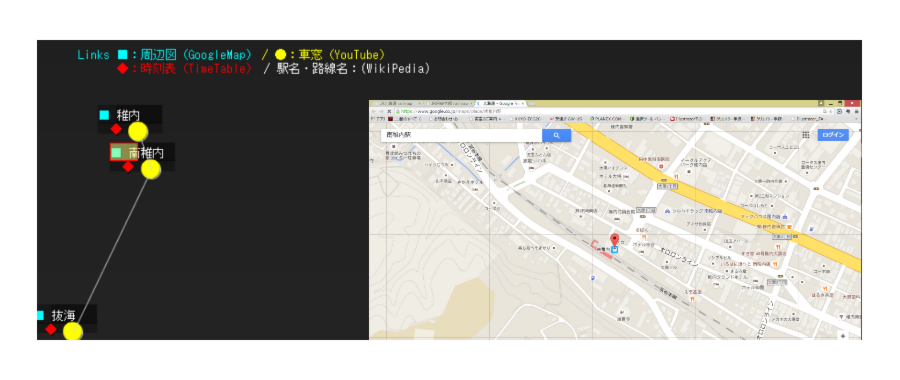Open the map link square for 稚内

tap(104, 115)
